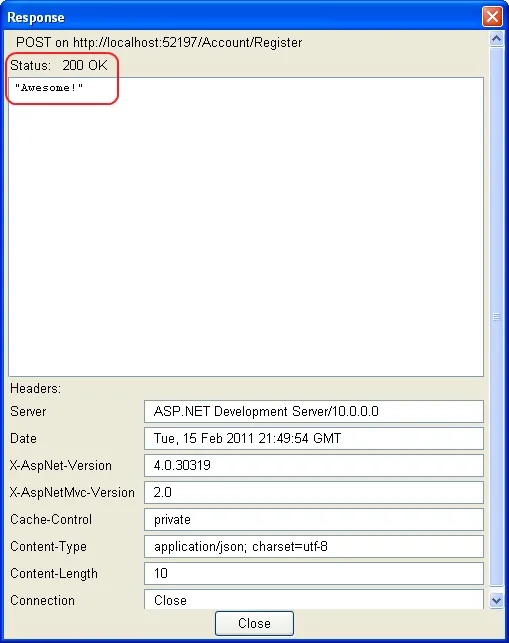The width and height of the screenshot is (509, 643).
Task: Select the X-AspNet-Version value field
Action: [x=314, y=465]
